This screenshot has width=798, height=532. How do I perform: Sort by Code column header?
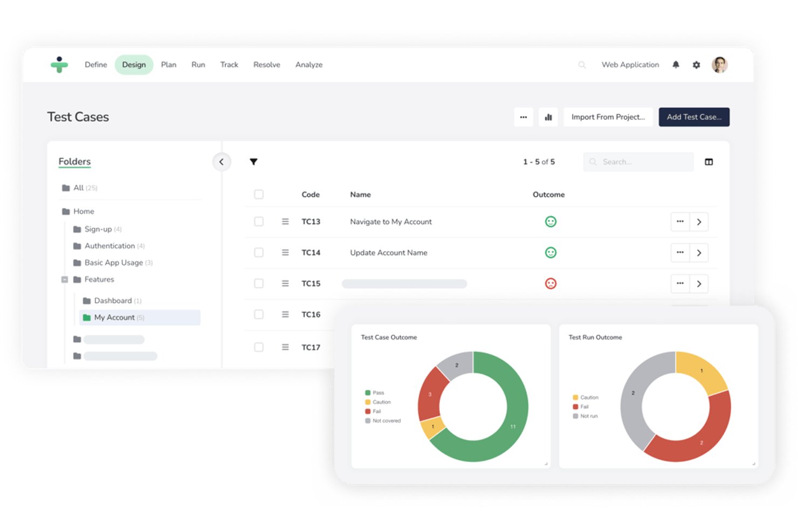pyautogui.click(x=311, y=195)
